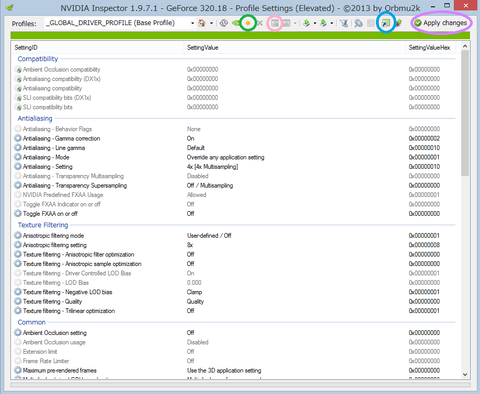Select the Antialiasing - Behavior Flags row
Viewport: 480px width, 394px height.
click(232, 129)
